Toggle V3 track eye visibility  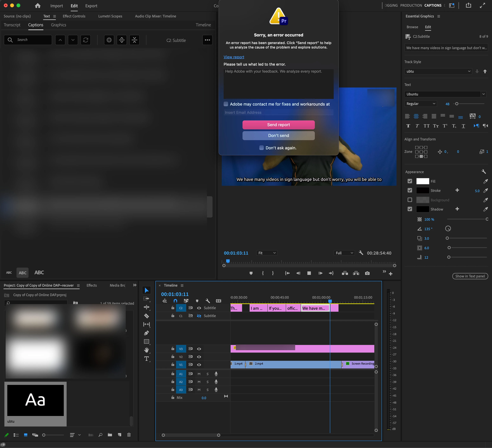199,349
